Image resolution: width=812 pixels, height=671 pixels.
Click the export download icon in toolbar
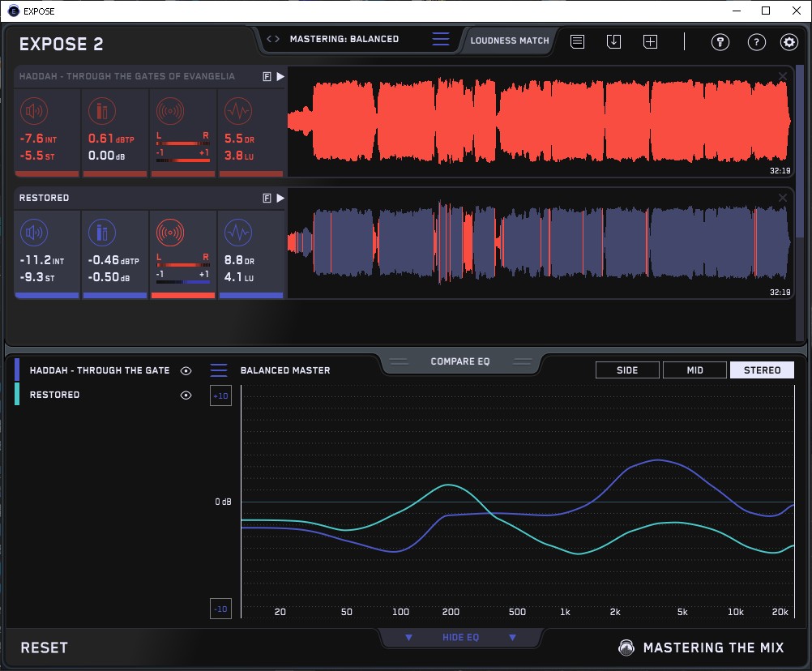click(613, 42)
